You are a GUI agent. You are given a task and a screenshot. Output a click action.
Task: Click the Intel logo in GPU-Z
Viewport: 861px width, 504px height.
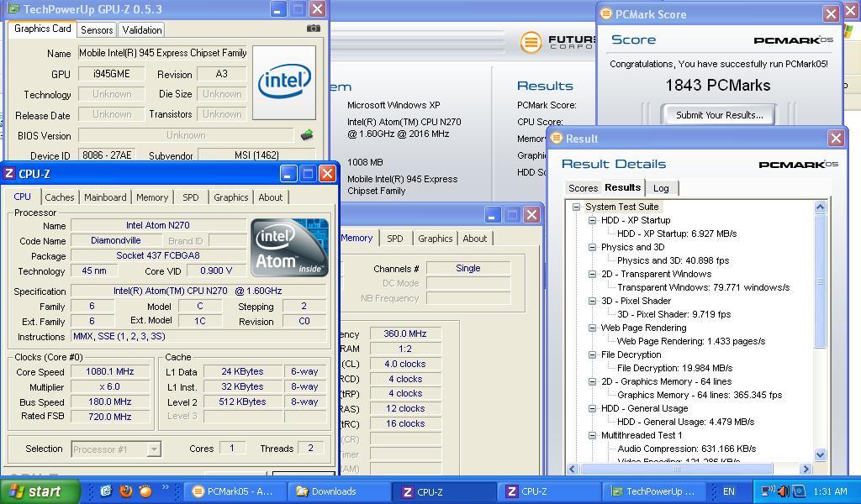[284, 82]
